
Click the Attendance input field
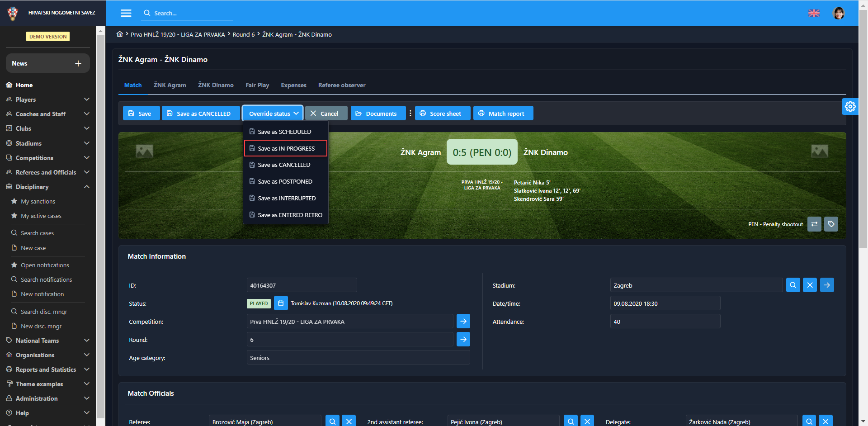665,322
